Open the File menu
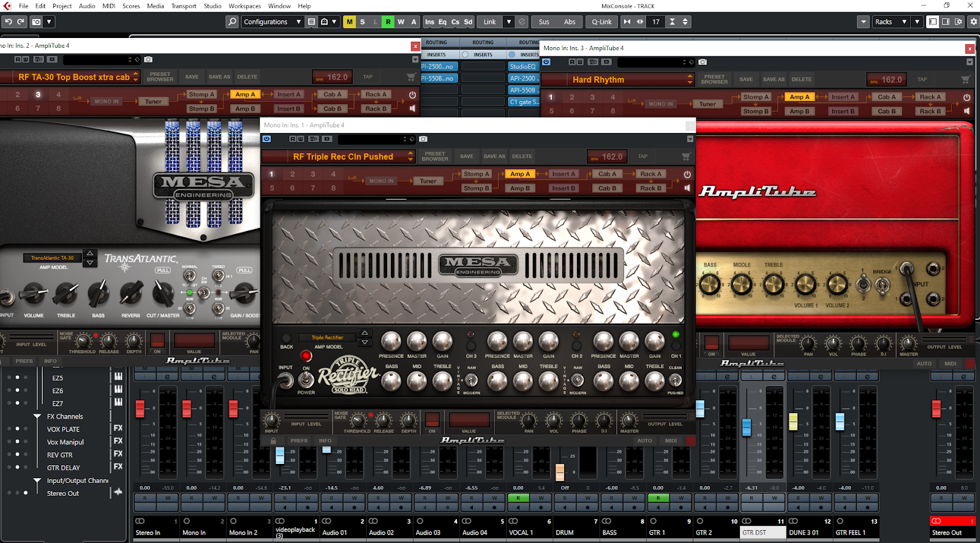 23,6
